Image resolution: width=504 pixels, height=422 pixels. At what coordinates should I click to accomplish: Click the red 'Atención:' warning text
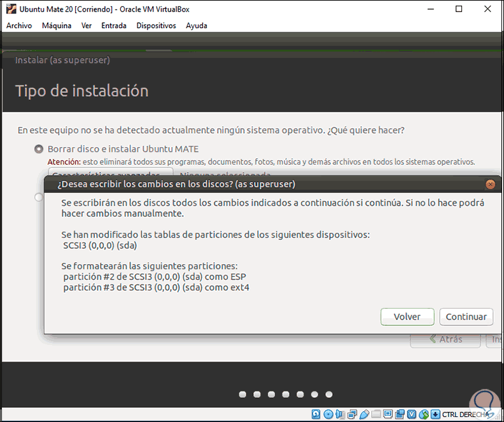[x=64, y=162]
